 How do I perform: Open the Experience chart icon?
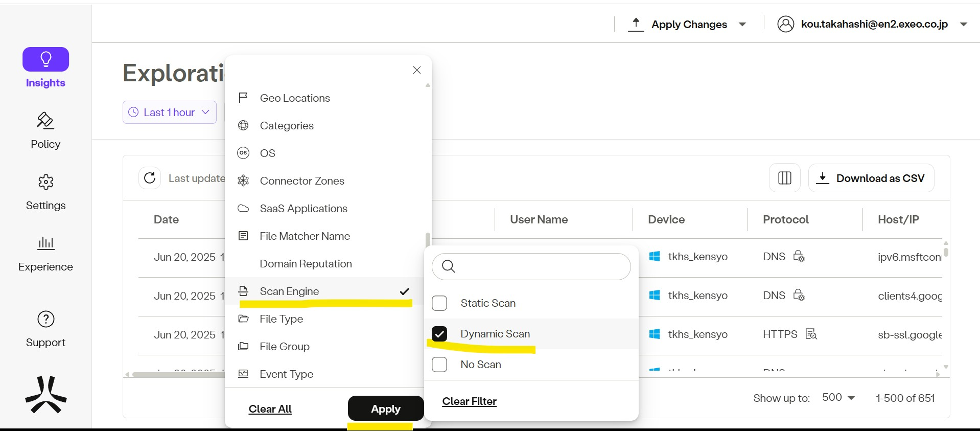[x=45, y=243]
